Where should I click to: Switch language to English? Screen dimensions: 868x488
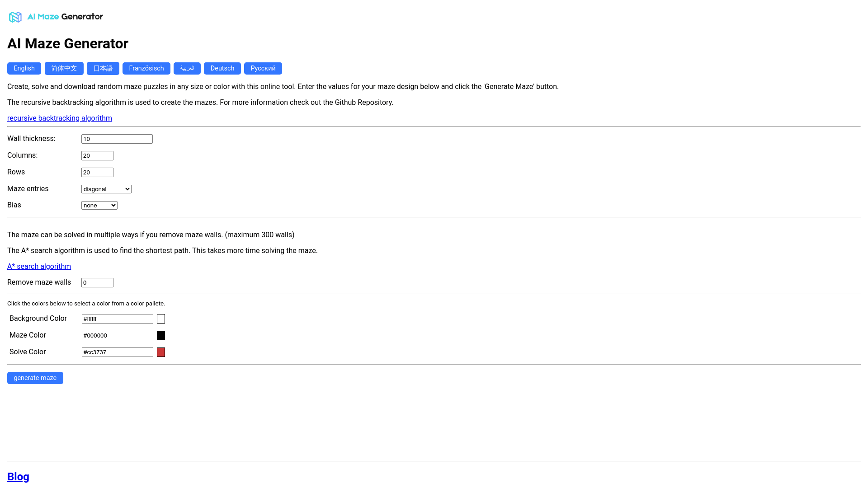[24, 68]
